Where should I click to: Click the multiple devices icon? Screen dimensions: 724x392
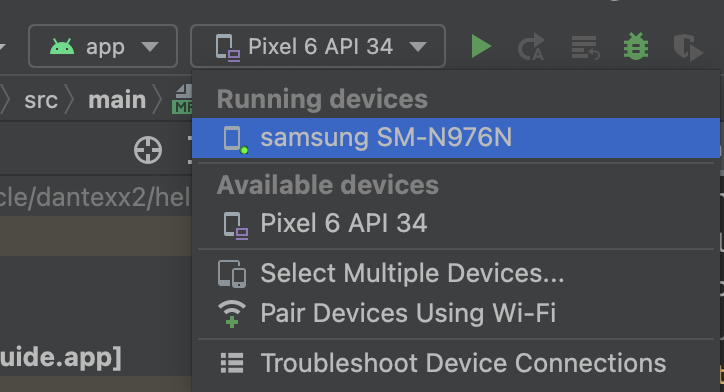232,274
